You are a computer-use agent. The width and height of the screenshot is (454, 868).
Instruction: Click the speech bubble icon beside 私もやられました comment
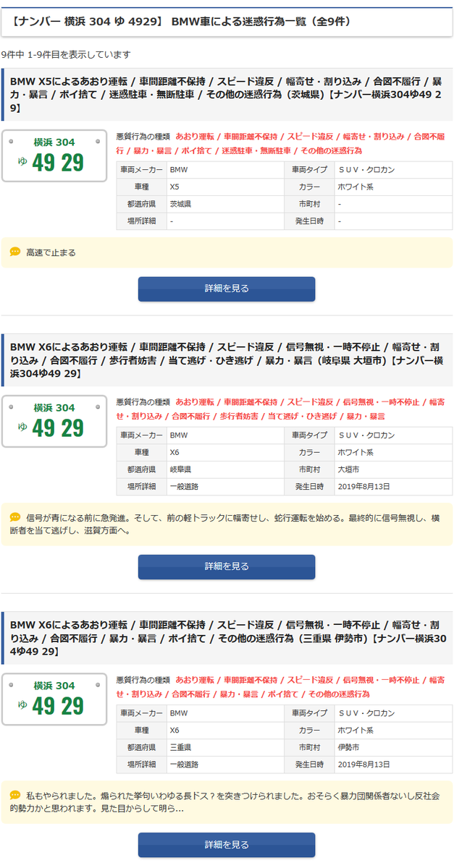15,795
